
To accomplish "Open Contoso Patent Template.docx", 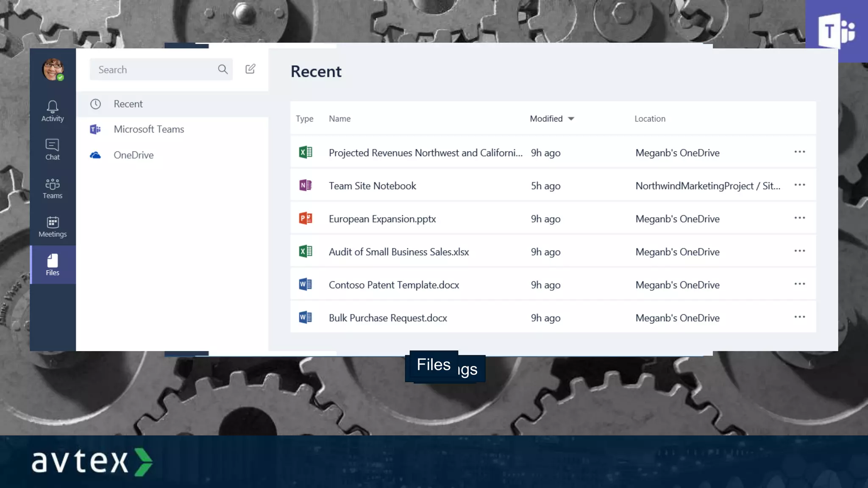I will tap(393, 285).
